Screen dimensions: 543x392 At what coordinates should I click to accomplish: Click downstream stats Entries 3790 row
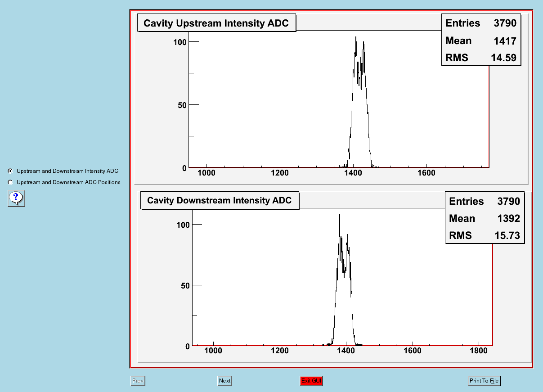[x=485, y=201]
